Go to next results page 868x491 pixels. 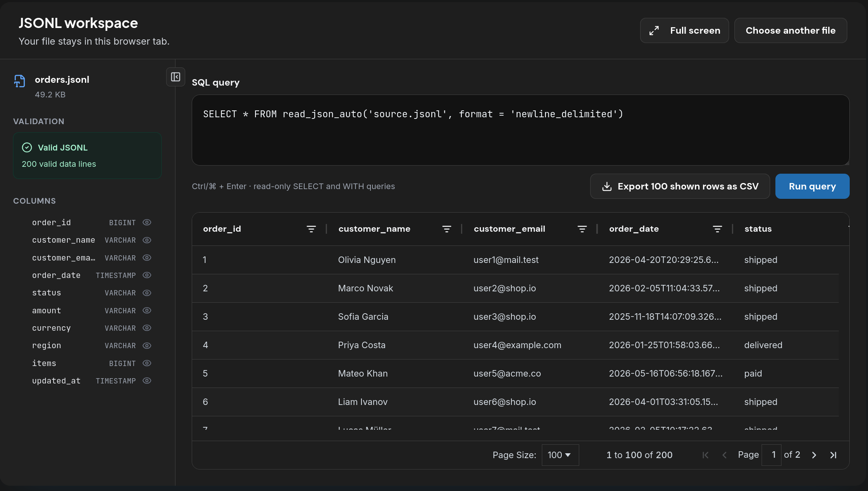pyautogui.click(x=814, y=455)
